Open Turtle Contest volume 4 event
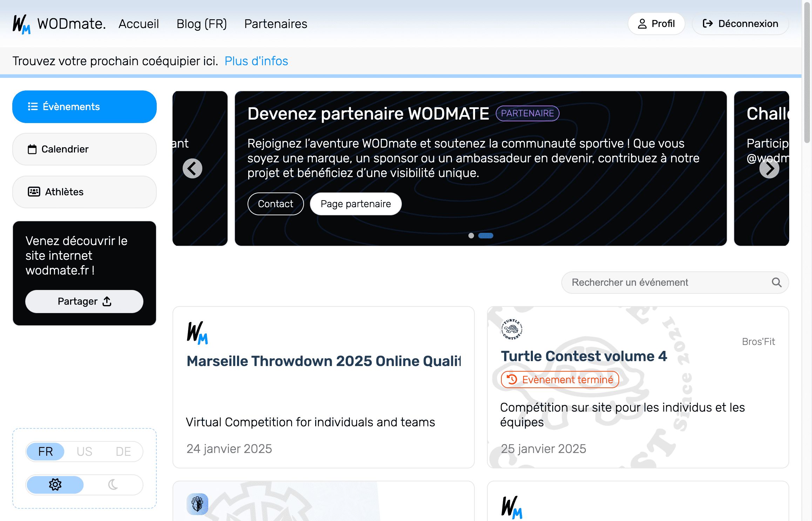Image resolution: width=812 pixels, height=521 pixels. [584, 356]
